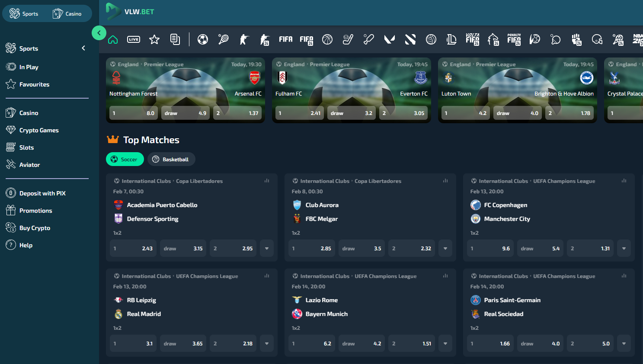Select the soccer ball sport icon
This screenshot has height=364, width=643.
click(x=203, y=39)
